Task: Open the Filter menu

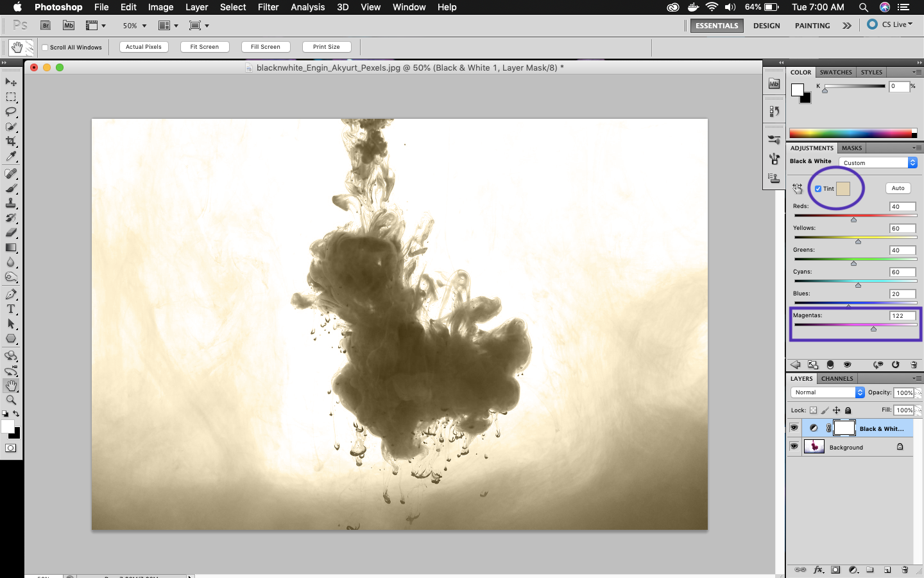Action: (268, 7)
